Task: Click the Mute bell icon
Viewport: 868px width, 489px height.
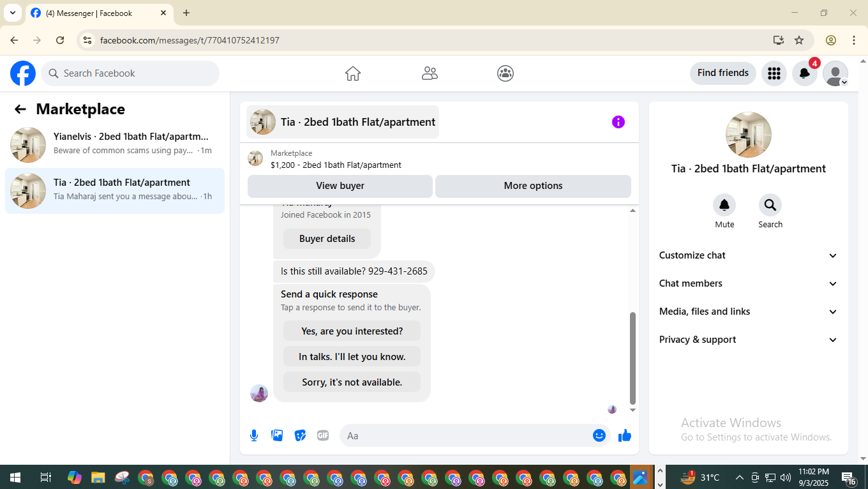Action: (x=724, y=205)
